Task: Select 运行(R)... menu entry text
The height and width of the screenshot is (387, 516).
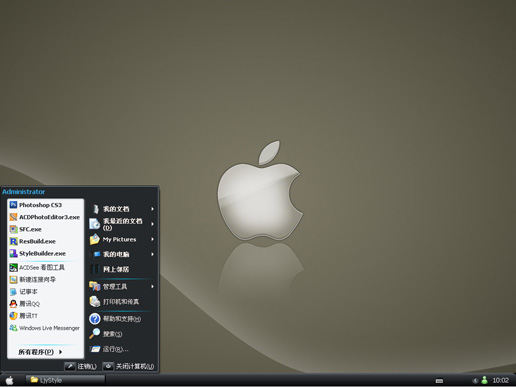Action: (x=115, y=349)
